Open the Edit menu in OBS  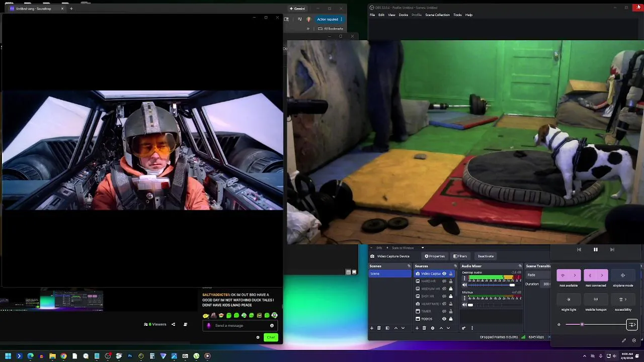(x=381, y=15)
